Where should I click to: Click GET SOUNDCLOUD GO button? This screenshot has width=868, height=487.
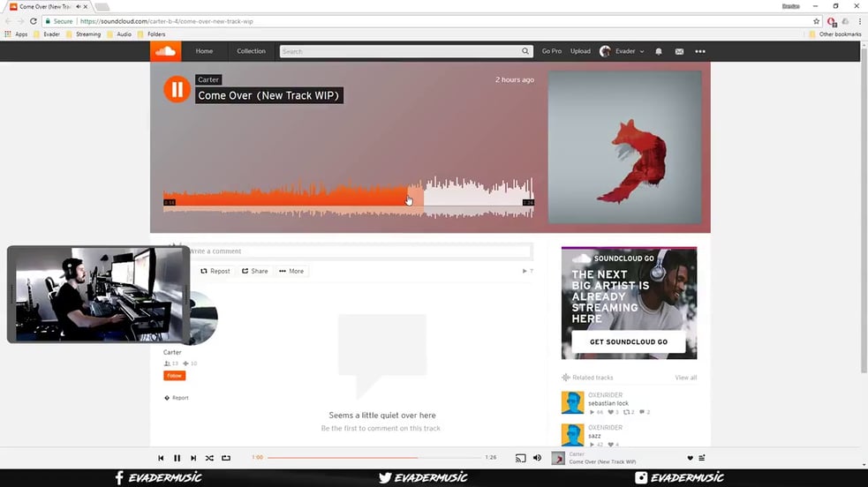(x=629, y=341)
